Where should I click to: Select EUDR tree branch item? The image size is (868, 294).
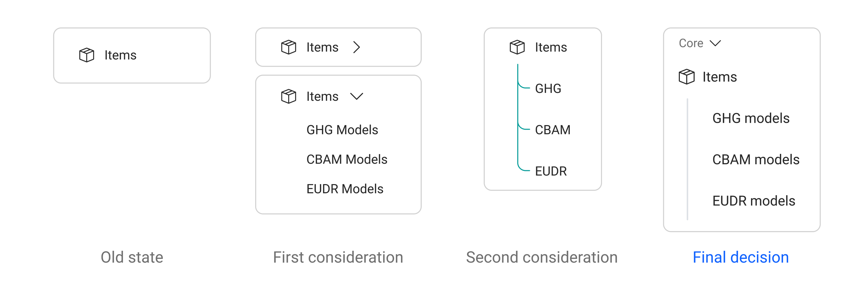click(551, 171)
